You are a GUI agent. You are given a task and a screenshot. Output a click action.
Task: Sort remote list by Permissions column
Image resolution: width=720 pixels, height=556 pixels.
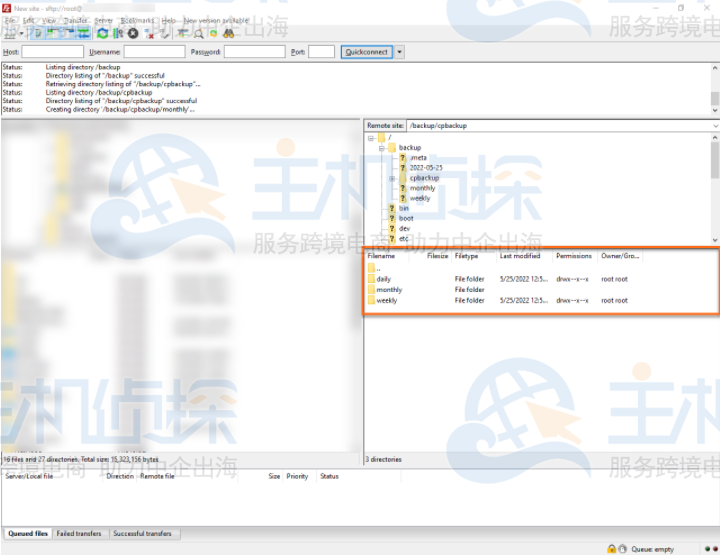point(575,256)
